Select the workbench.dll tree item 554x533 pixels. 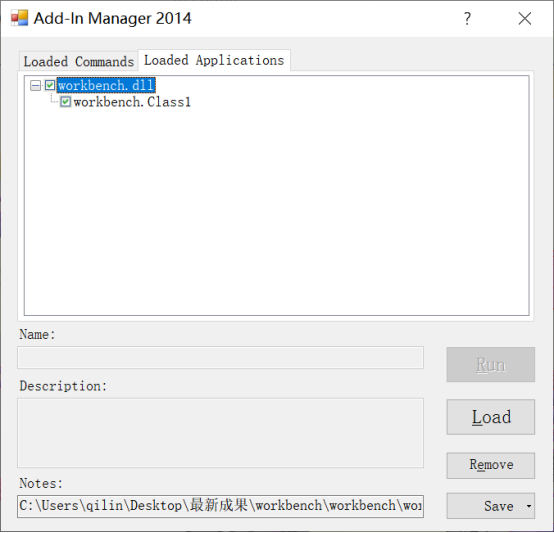click(106, 85)
